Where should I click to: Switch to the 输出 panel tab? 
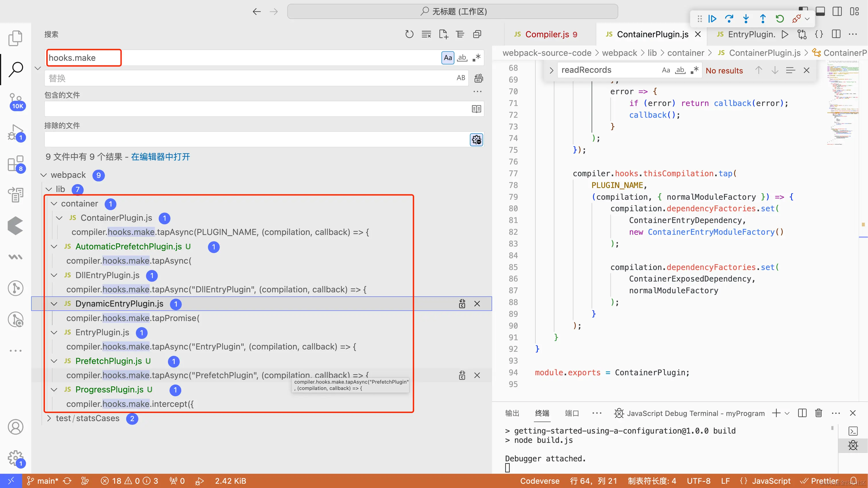click(x=512, y=413)
